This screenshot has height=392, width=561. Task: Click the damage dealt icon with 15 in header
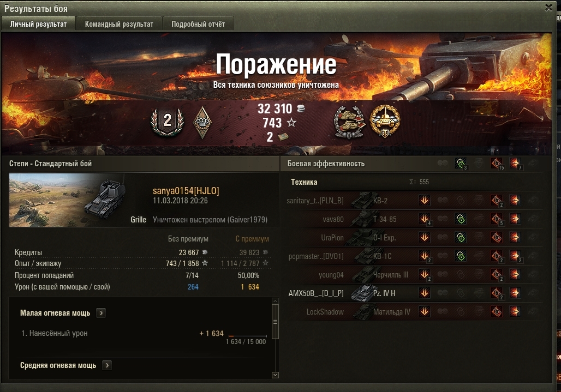click(x=497, y=164)
